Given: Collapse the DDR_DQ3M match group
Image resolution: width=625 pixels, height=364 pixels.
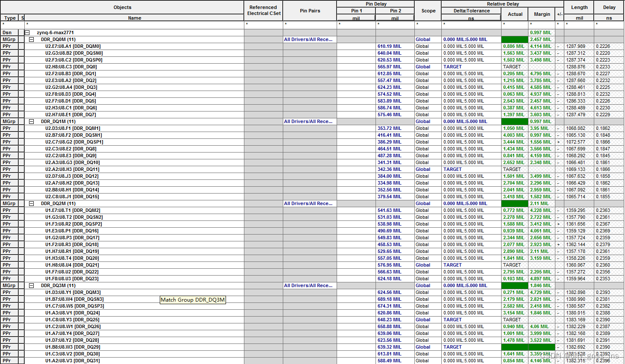Looking at the screenshot, I should coord(31,285).
